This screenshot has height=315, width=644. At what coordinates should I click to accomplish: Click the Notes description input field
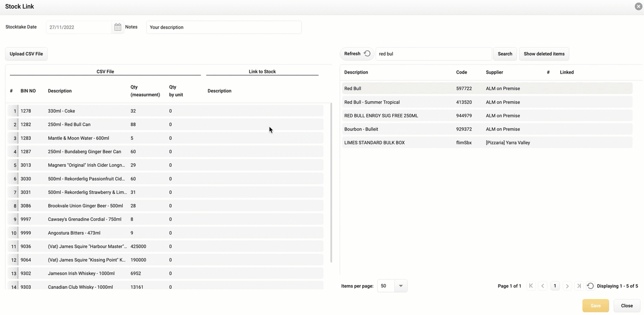point(223,27)
